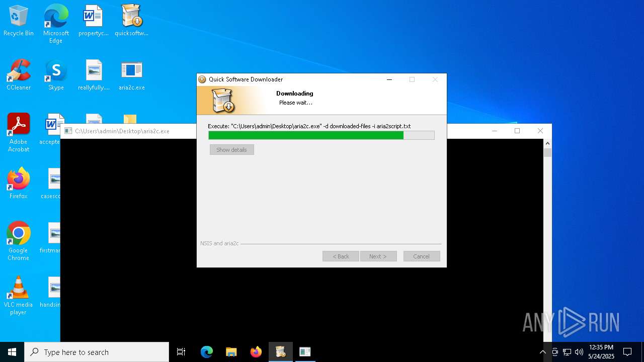The image size is (644, 362).
Task: Click the taskbar clock showing 12:35 PM
Action: (601, 352)
